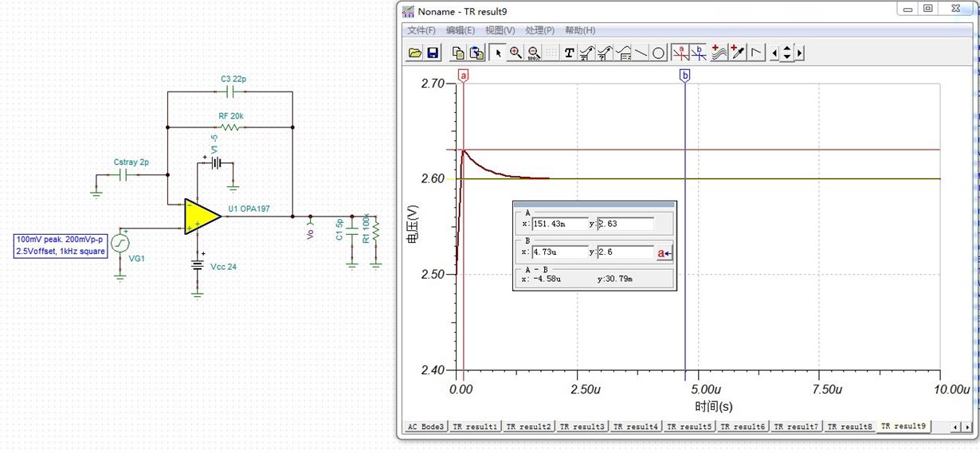Switch to the TR result6 tab
Image resolution: width=980 pixels, height=453 pixels.
point(743,427)
